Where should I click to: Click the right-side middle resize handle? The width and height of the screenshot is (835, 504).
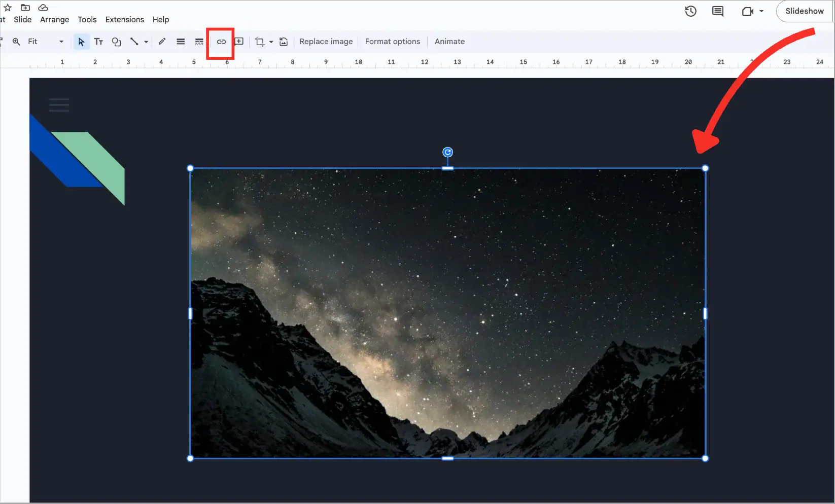coord(705,313)
